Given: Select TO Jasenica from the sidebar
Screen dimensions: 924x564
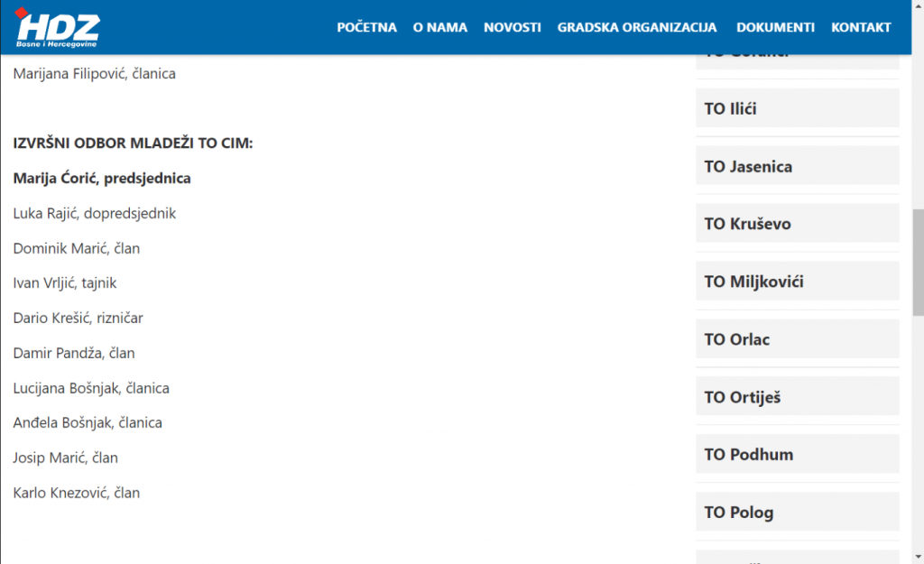Looking at the screenshot, I should [748, 167].
